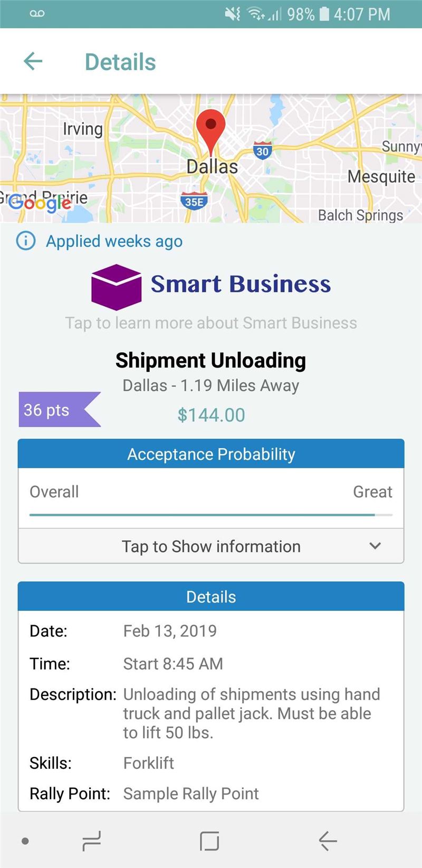Tap the Applied weeks ago link

pyautogui.click(x=114, y=241)
